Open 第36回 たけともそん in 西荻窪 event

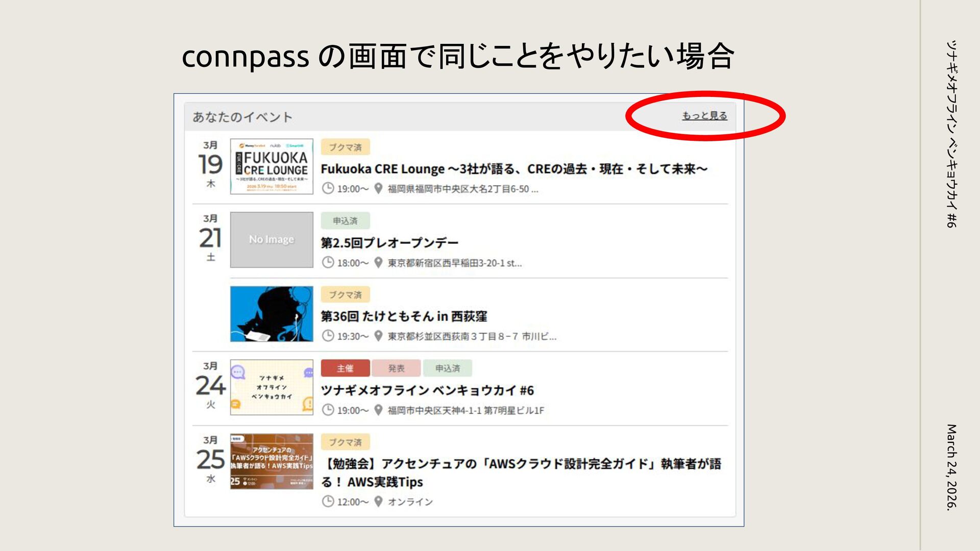click(x=404, y=316)
